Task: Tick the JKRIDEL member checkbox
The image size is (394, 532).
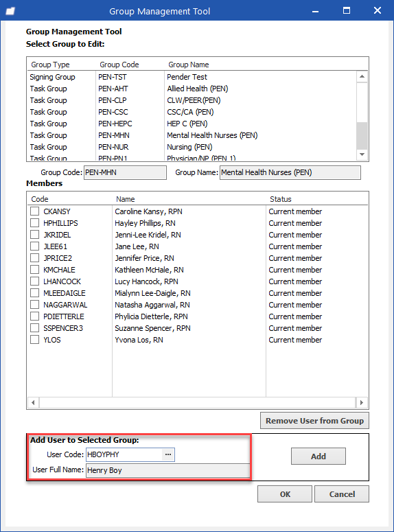Action: tap(34, 235)
